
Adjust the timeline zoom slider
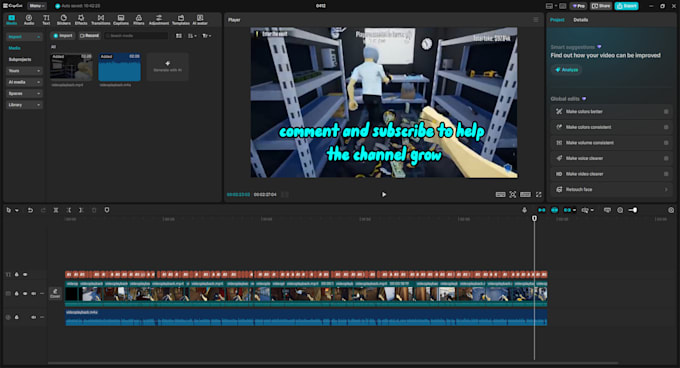[x=633, y=210]
